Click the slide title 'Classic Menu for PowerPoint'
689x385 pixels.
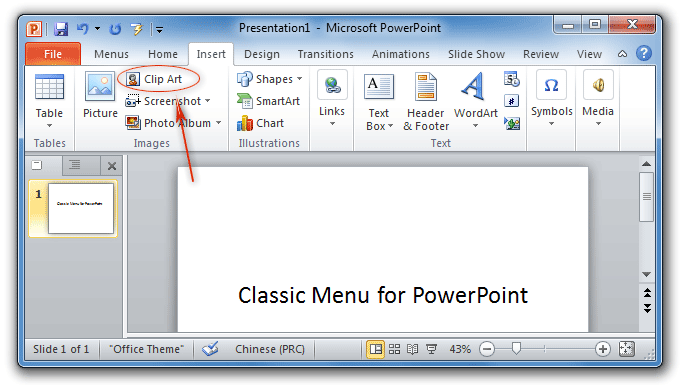pos(383,295)
